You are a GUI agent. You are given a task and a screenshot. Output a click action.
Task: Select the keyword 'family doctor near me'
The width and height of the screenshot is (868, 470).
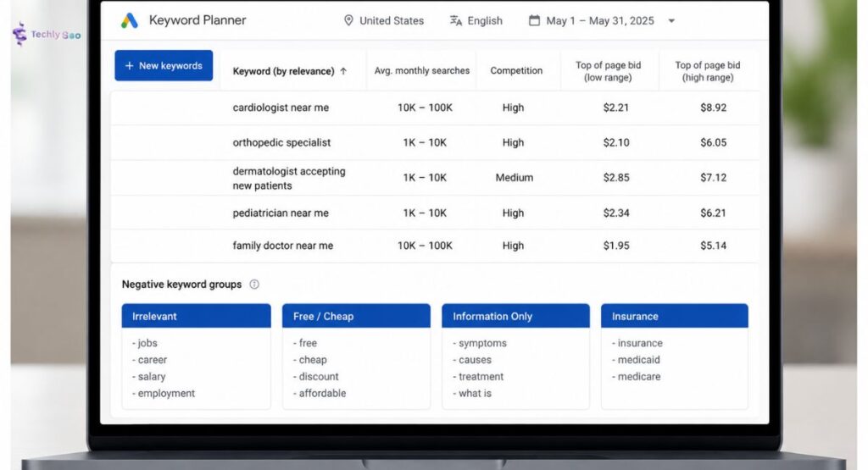click(x=283, y=246)
